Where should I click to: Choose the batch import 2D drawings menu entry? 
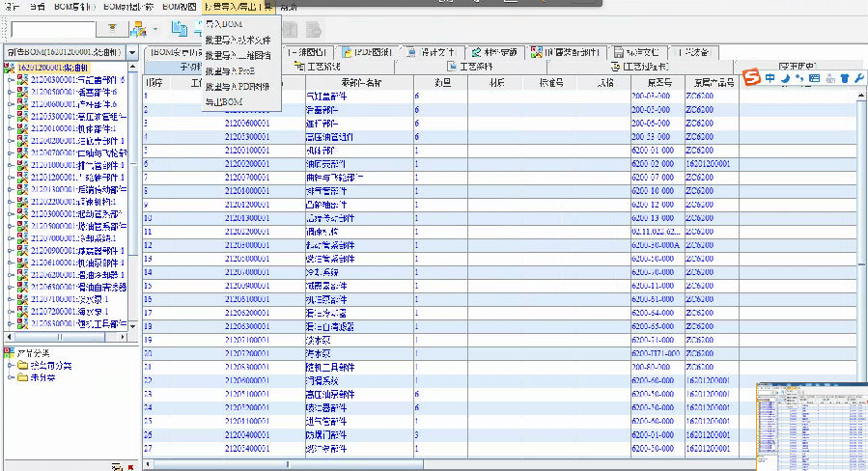(x=241, y=56)
